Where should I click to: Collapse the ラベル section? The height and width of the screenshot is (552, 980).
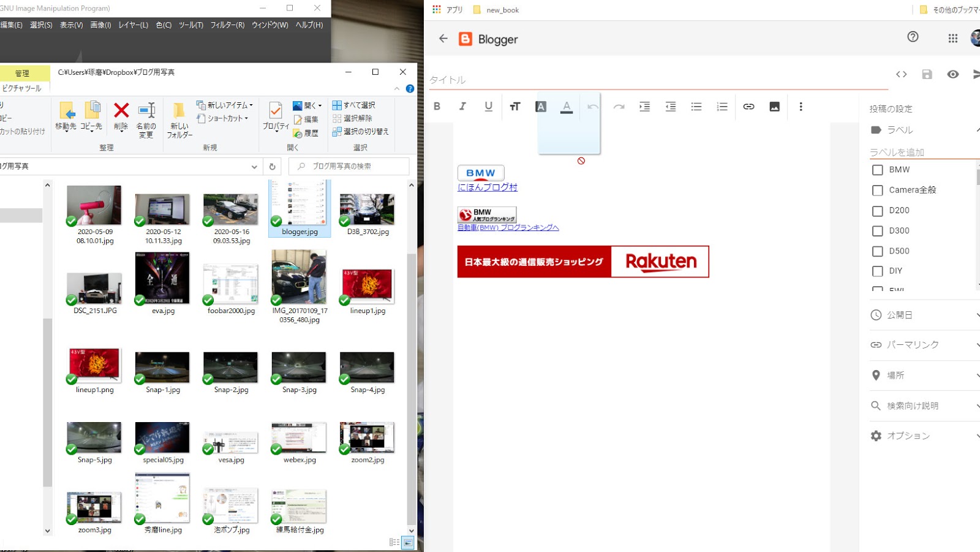[925, 130]
